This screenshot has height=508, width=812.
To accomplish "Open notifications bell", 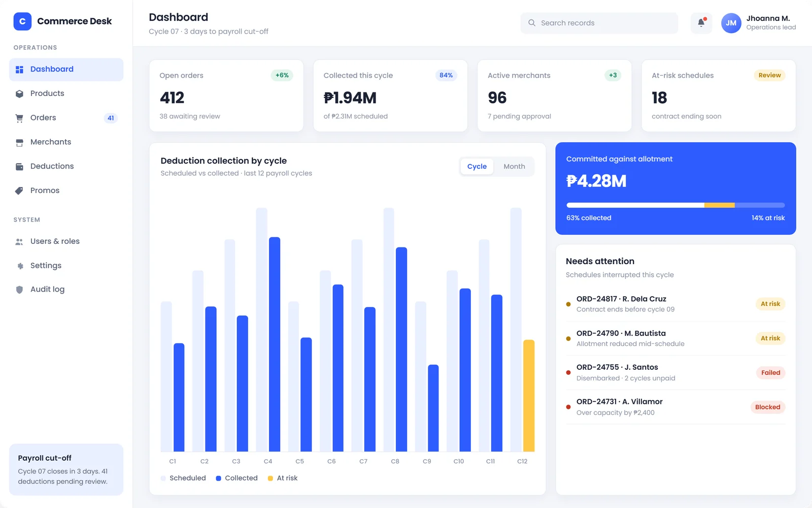I will [701, 23].
